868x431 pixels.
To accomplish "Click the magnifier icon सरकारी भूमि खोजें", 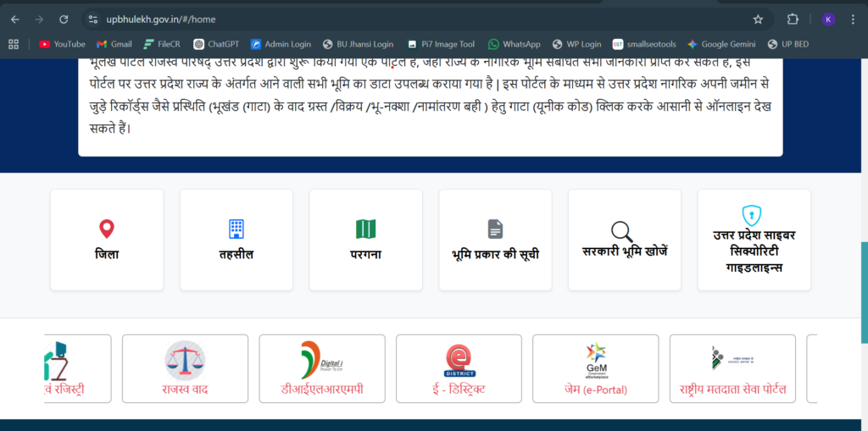I will [x=621, y=232].
